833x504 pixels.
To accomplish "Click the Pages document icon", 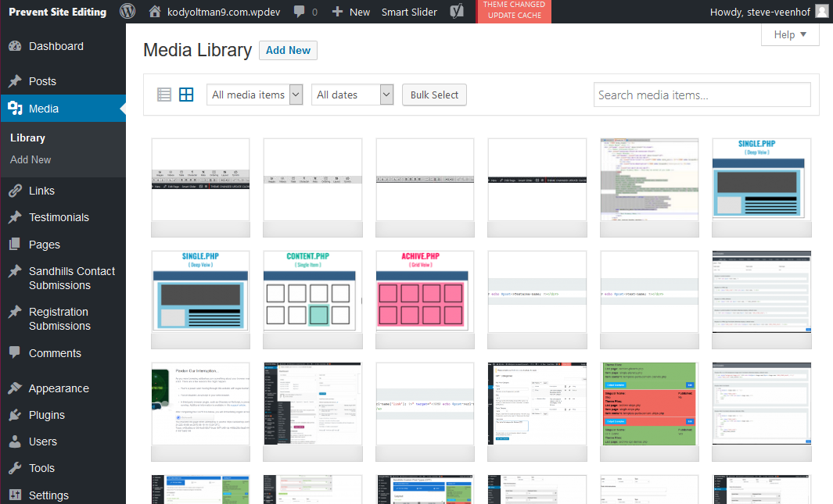I will (15, 244).
